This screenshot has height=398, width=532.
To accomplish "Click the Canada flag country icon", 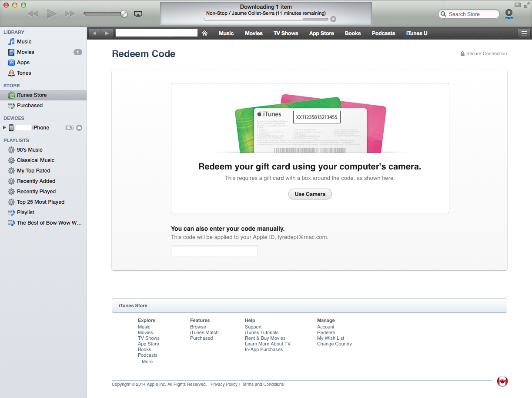I will pyautogui.click(x=502, y=381).
